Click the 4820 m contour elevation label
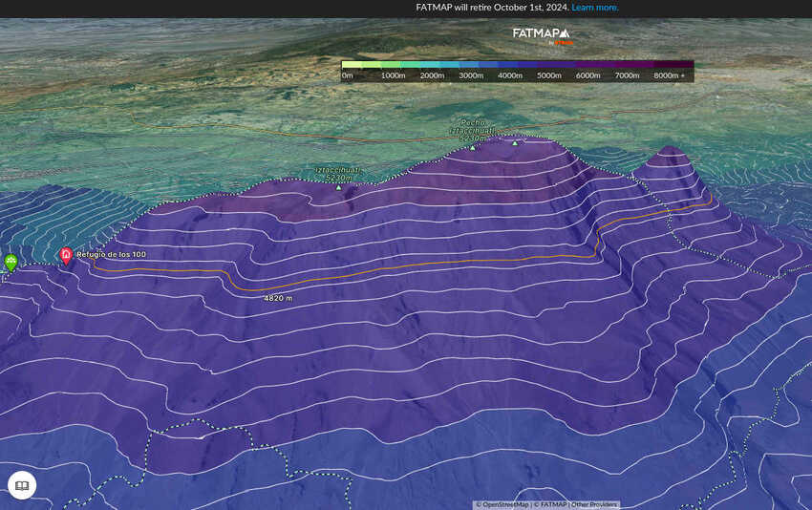Viewport: 812px width, 510px height. [x=278, y=298]
